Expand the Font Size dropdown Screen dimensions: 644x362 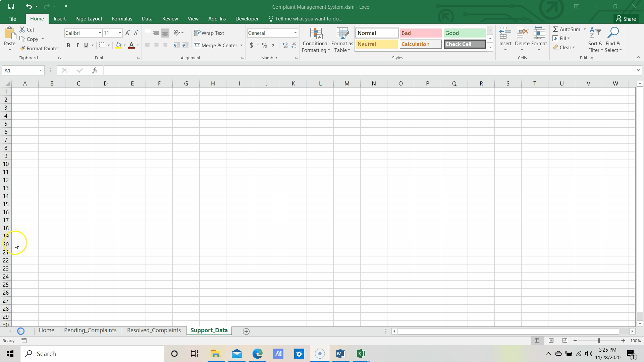[119, 33]
